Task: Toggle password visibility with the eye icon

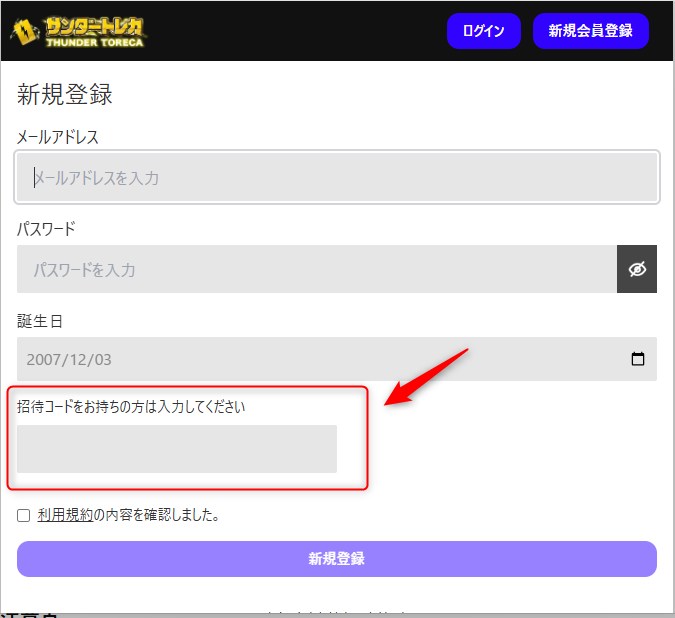Action: 637,269
